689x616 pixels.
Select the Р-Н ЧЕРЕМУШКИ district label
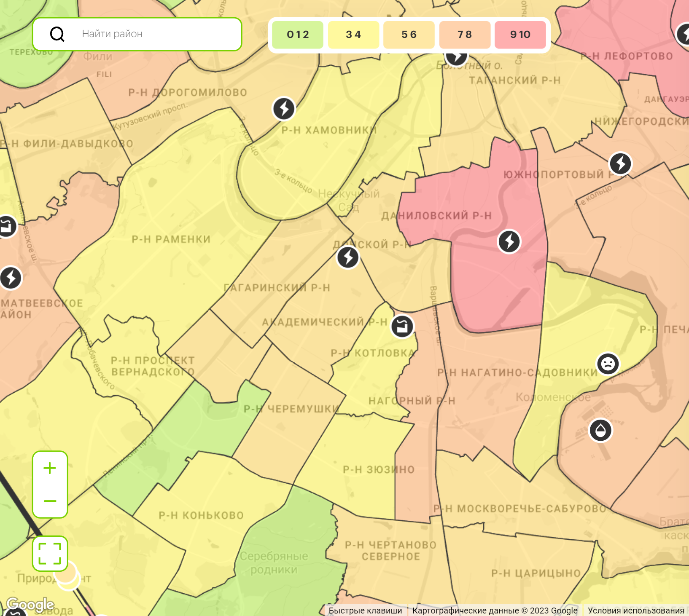point(292,409)
